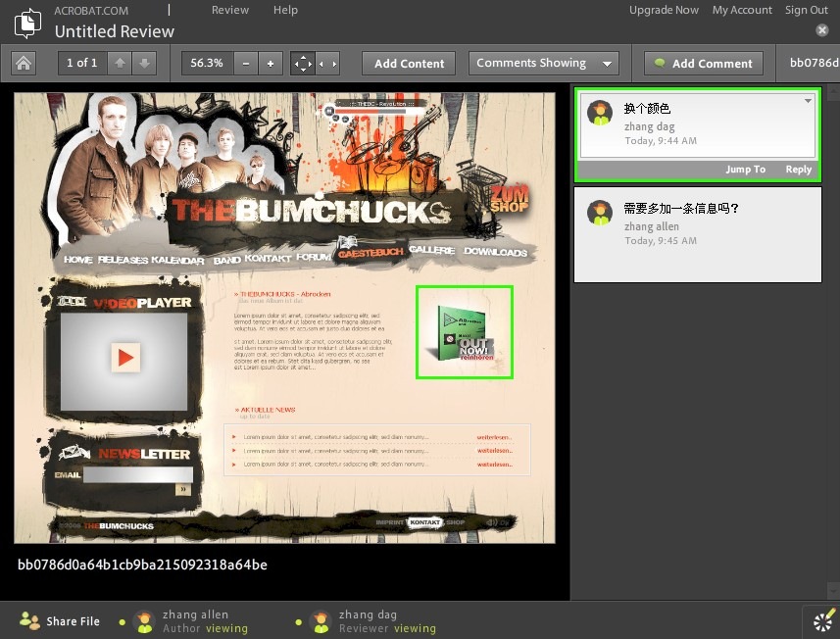Click zhang dag's avatar in the first comment
Image resolution: width=840 pixels, height=639 pixels.
point(600,113)
